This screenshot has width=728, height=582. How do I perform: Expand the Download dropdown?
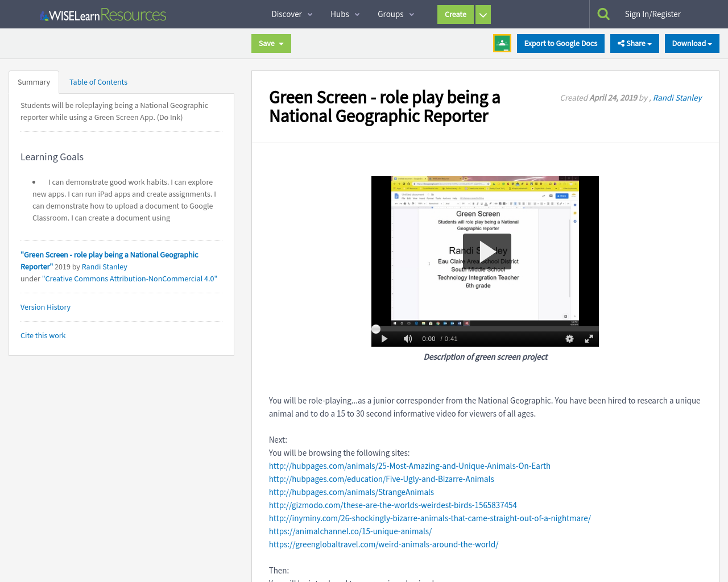coord(692,43)
